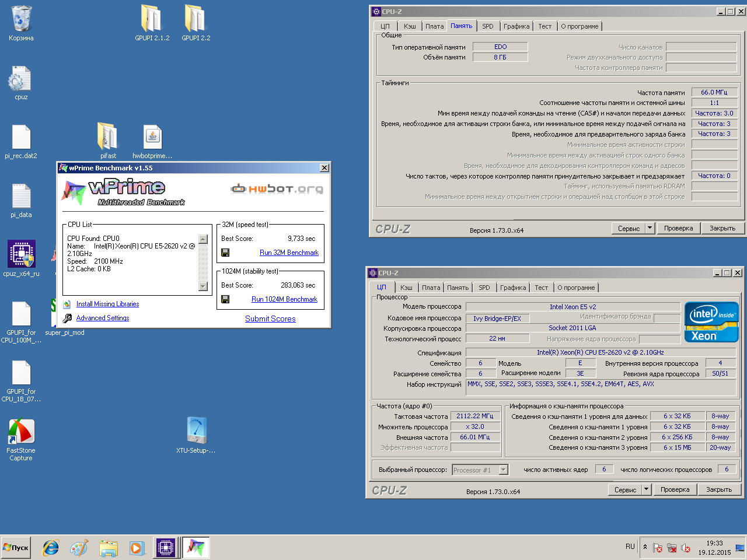Open the taskbar clock showing 19:33

[714, 548]
